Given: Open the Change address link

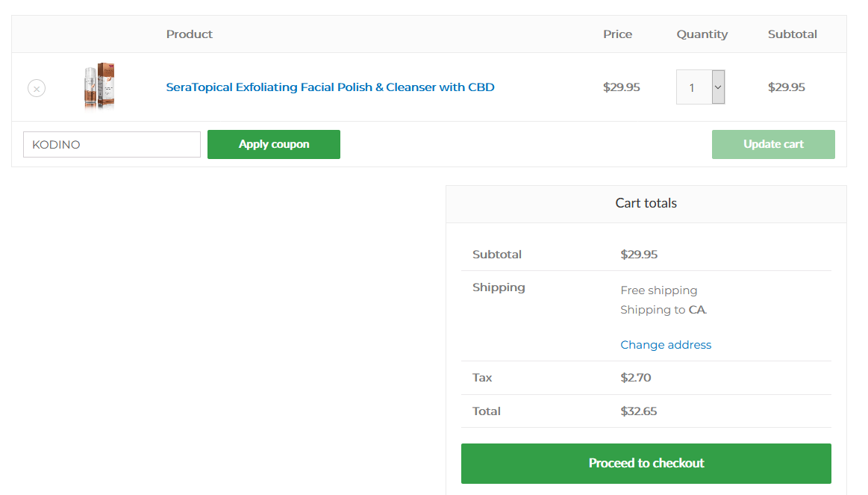Looking at the screenshot, I should tap(666, 344).
